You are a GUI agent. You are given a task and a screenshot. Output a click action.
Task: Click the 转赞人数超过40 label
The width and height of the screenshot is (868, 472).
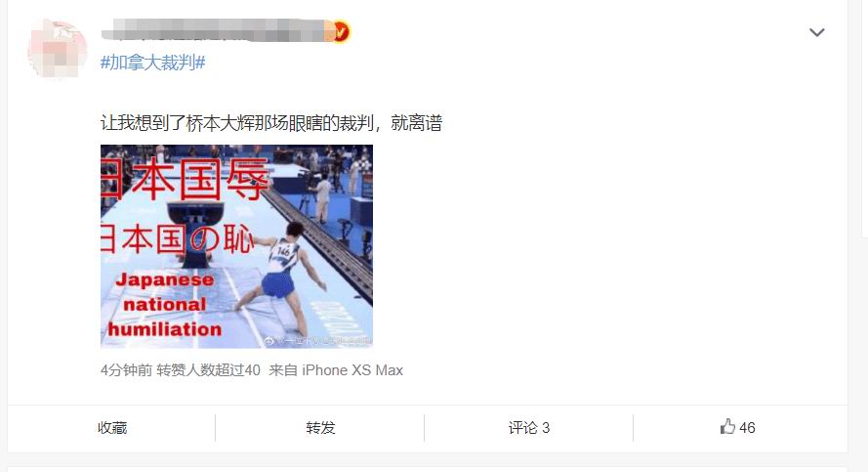208,370
